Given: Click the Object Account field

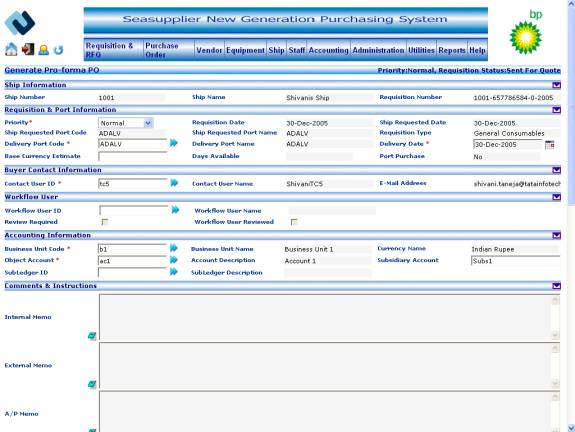Looking at the screenshot, I should 133,261.
